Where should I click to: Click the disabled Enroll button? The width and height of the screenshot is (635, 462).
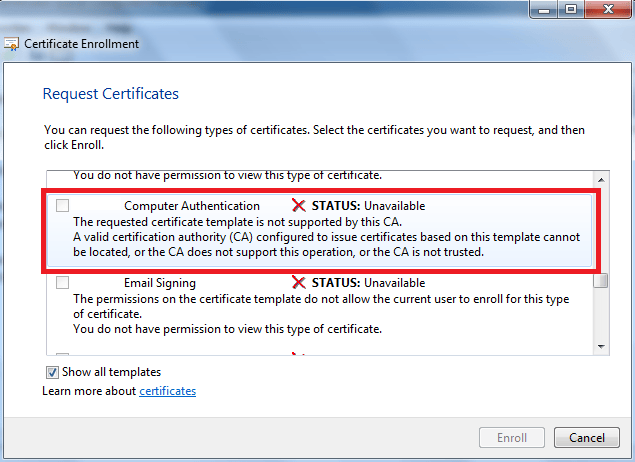click(x=512, y=438)
